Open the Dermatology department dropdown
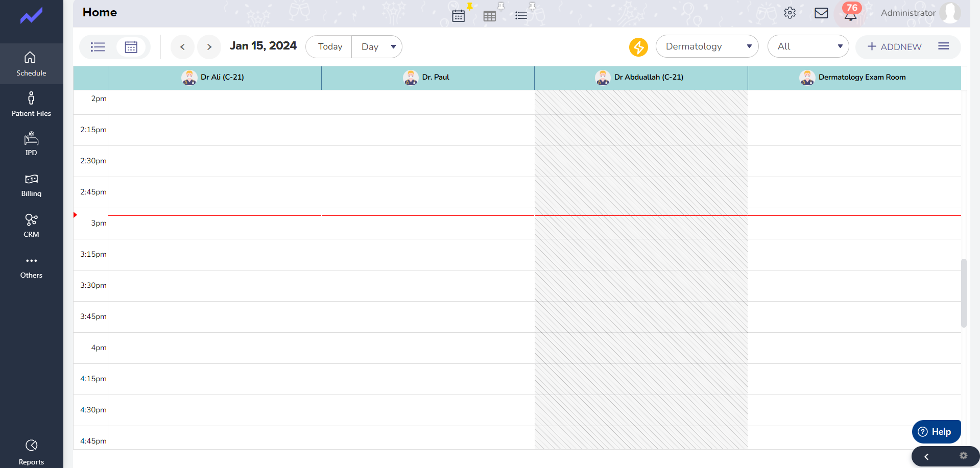The width and height of the screenshot is (980, 468). tap(707, 46)
